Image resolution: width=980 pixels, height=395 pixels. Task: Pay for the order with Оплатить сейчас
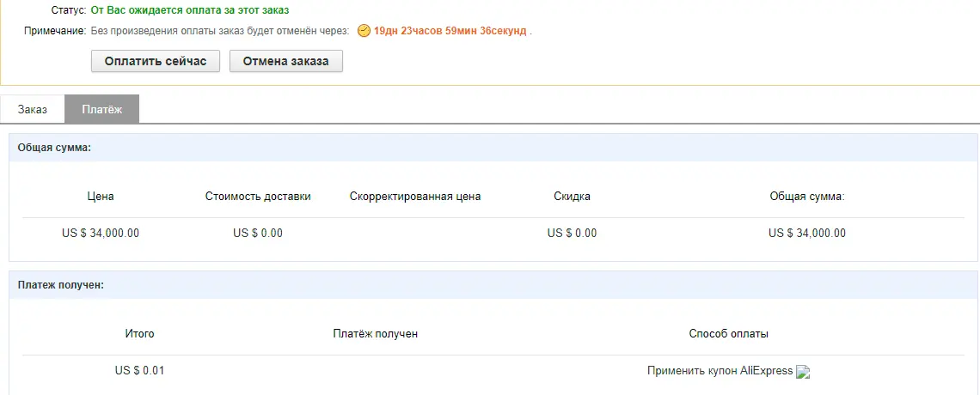point(156,62)
